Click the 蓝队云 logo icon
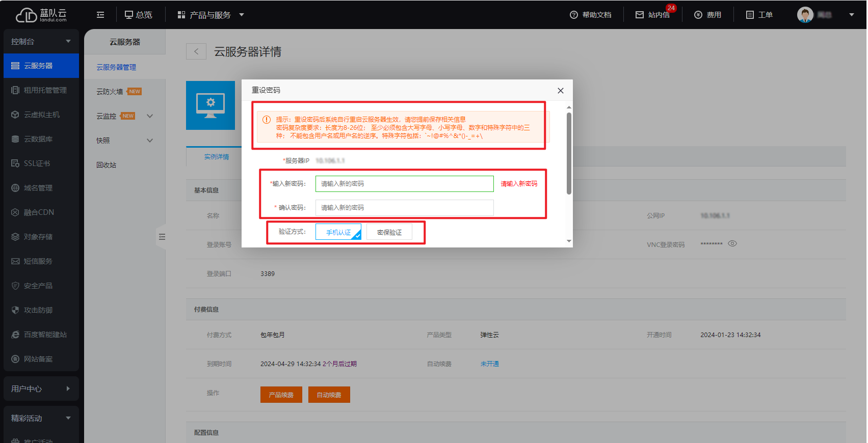 [x=27, y=15]
